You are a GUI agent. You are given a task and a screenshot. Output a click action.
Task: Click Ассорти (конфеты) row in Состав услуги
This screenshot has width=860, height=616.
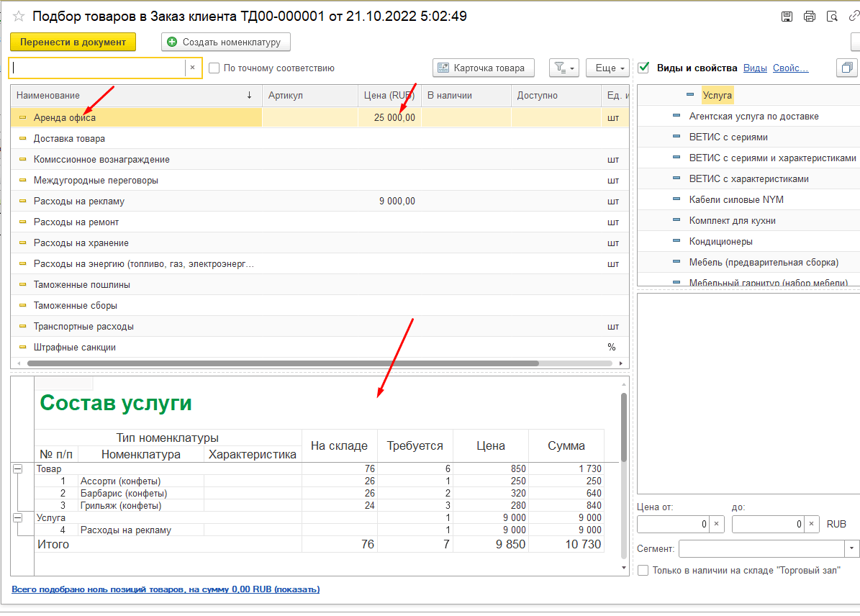point(320,481)
